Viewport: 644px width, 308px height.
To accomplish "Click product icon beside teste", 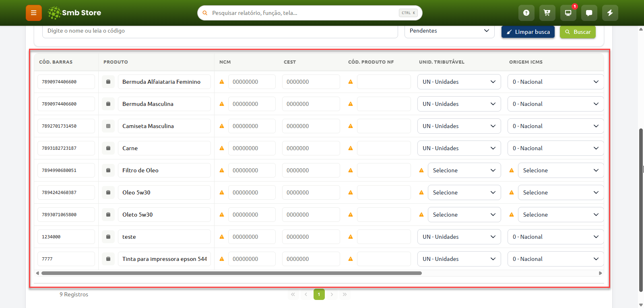I will coord(108,237).
